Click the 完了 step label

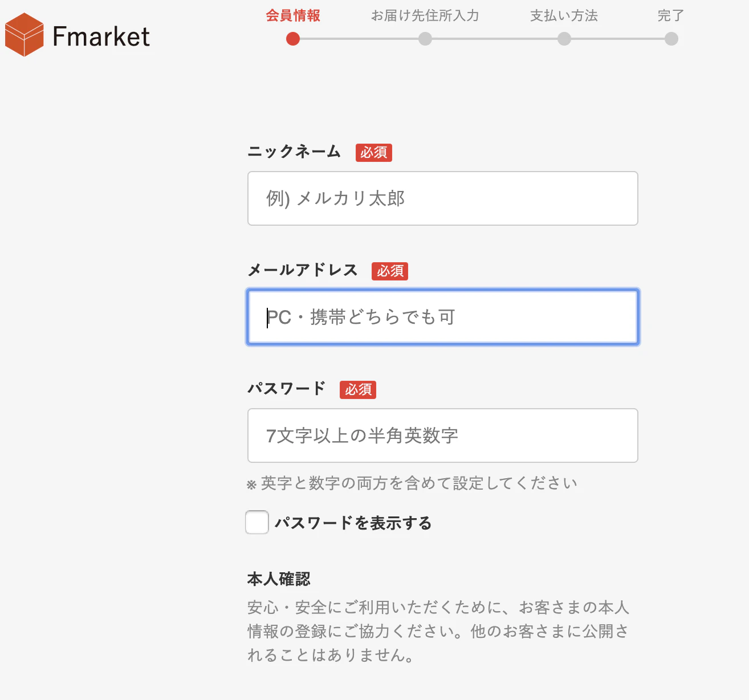(x=671, y=17)
